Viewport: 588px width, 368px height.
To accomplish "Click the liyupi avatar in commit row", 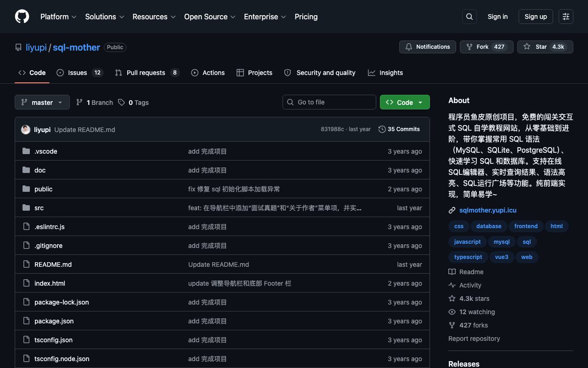I will (x=26, y=130).
